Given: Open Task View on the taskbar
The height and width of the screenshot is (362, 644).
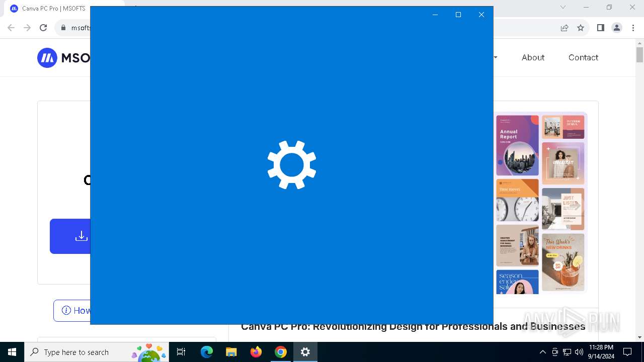Looking at the screenshot, I should [x=182, y=352].
